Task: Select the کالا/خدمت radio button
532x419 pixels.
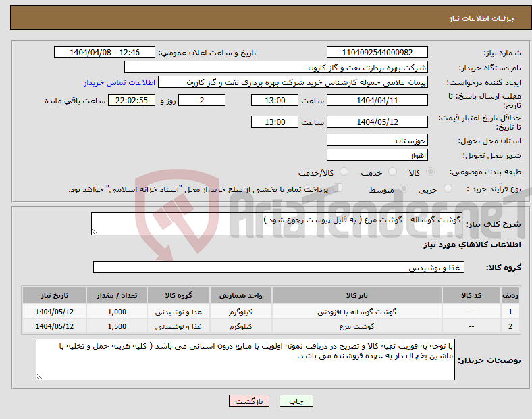Action: 344,172
